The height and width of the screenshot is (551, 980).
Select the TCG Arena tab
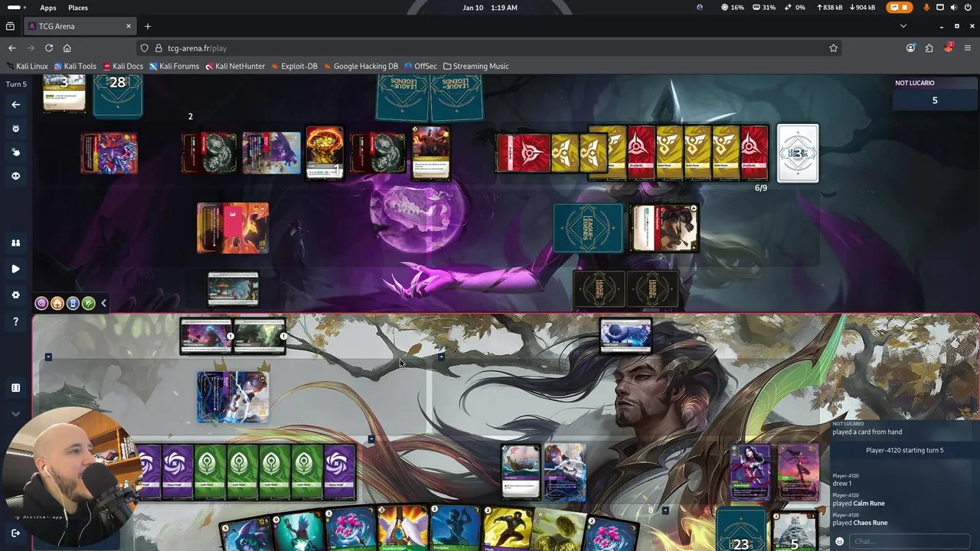[79, 26]
